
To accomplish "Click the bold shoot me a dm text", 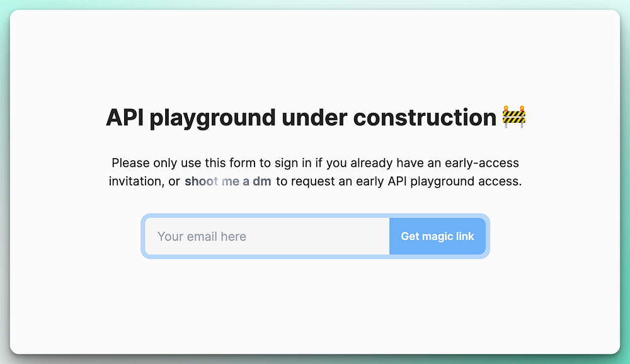I will 227,181.
